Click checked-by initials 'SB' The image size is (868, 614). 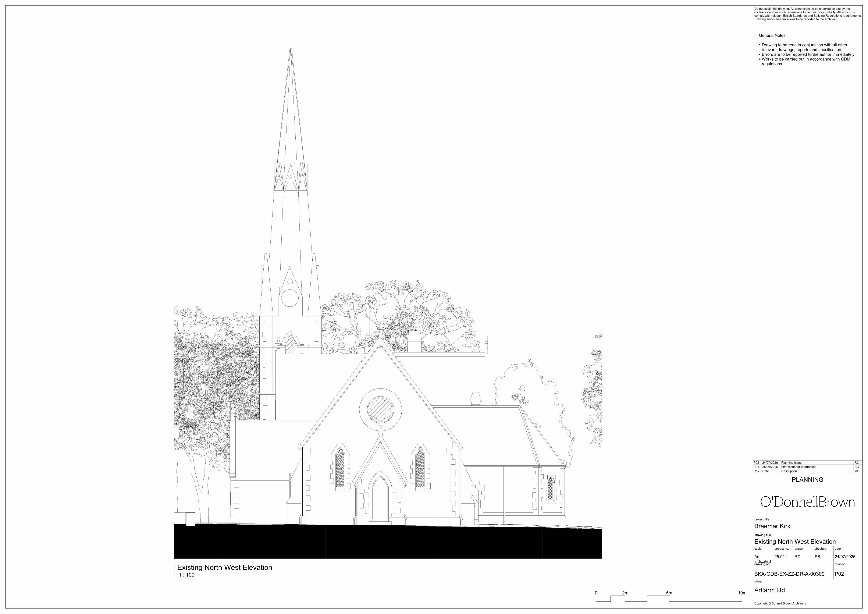(817, 557)
